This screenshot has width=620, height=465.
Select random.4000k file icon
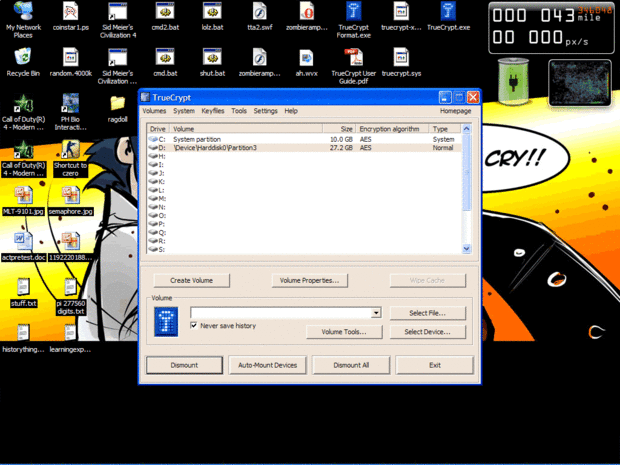coord(70,62)
